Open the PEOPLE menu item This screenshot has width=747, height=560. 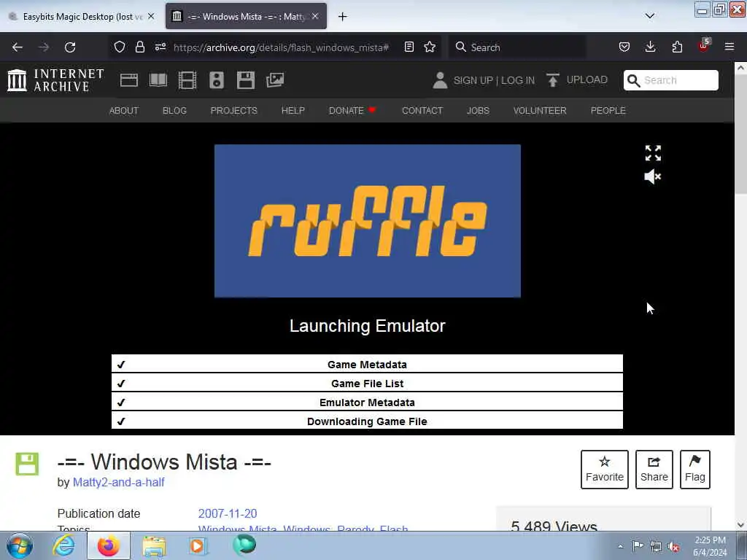tap(608, 111)
